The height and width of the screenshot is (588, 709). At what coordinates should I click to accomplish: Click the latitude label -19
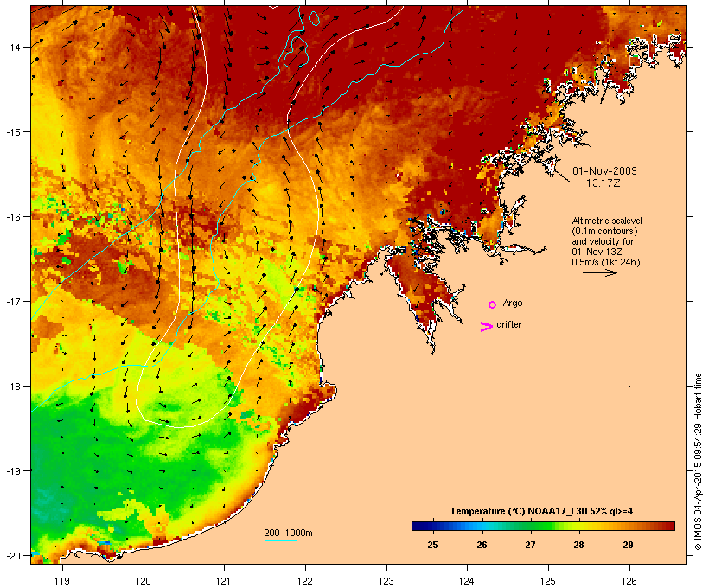tap(13, 471)
